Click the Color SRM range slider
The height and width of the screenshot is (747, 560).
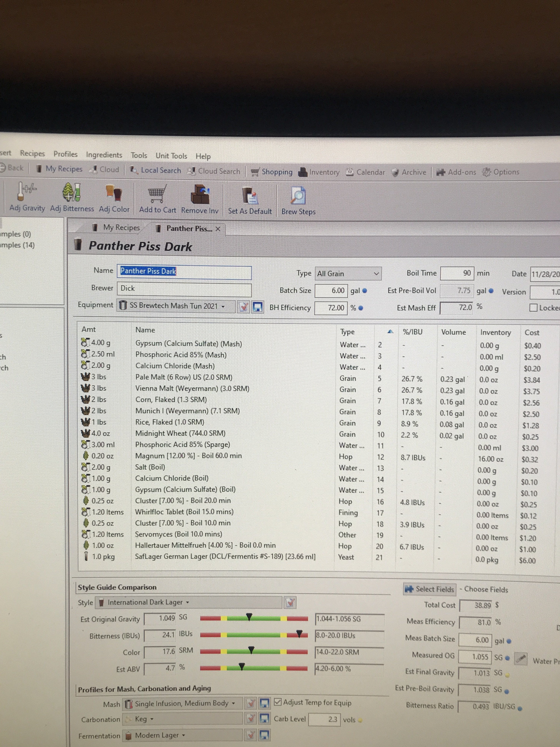click(254, 651)
